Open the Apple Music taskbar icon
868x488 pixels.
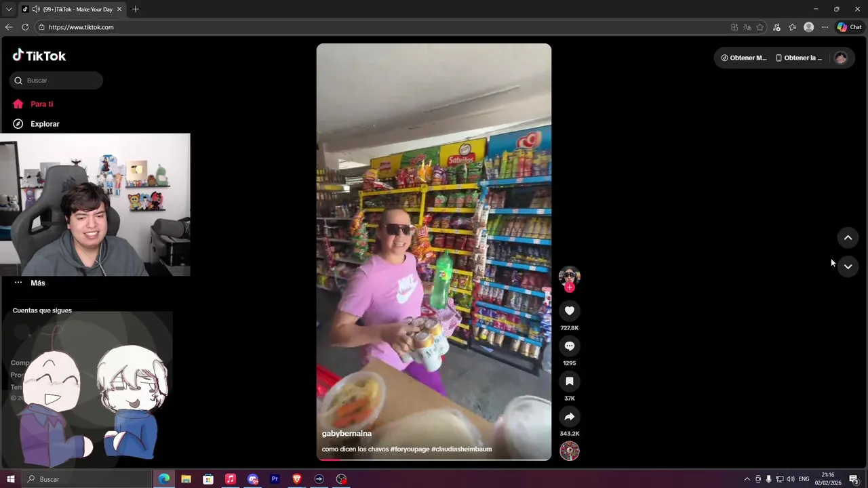[x=231, y=479]
